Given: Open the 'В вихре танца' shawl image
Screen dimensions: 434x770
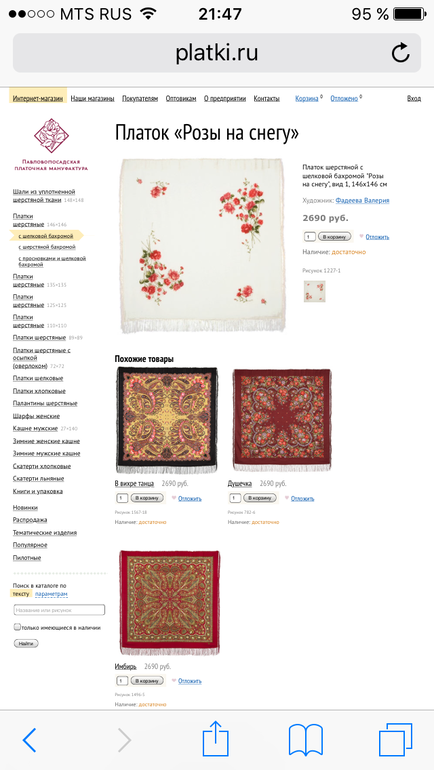Looking at the screenshot, I should (167, 420).
